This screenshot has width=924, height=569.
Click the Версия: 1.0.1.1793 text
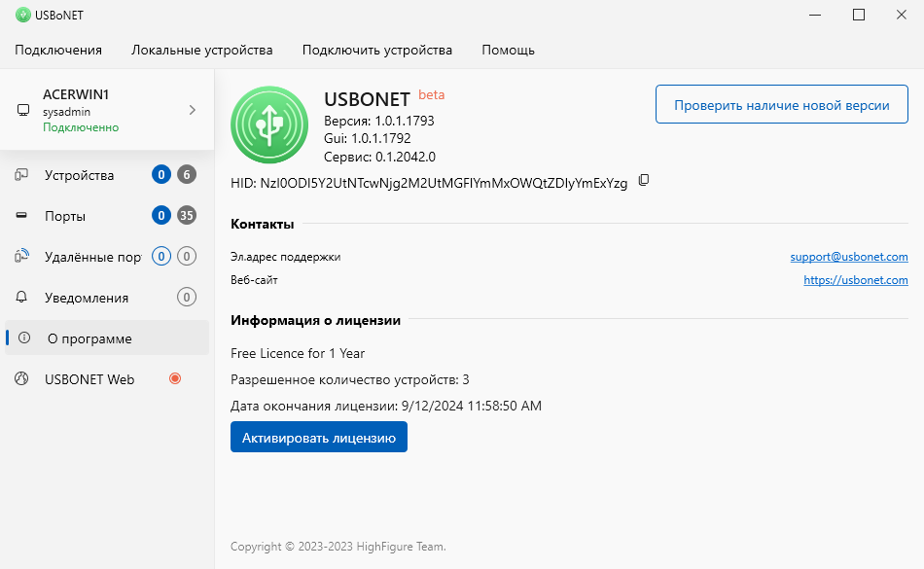[379, 121]
